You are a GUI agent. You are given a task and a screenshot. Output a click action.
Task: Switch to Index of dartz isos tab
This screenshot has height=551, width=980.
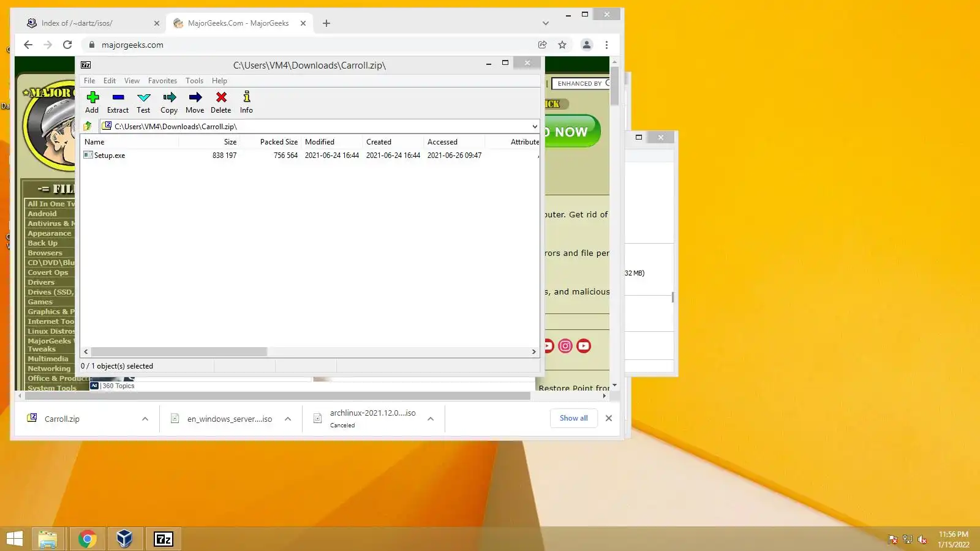[x=92, y=23]
